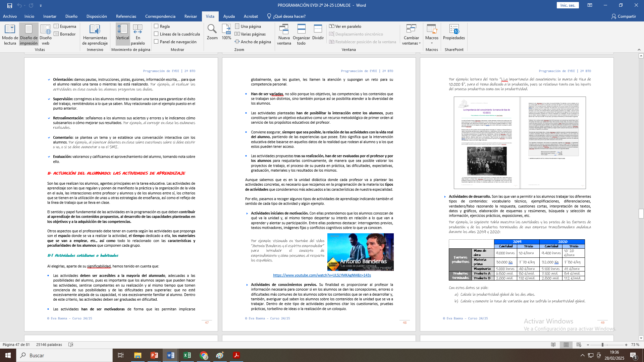Viewport: 644px width, 362px height.
Task: Click the Zoom magnifier icon
Action: [212, 29]
